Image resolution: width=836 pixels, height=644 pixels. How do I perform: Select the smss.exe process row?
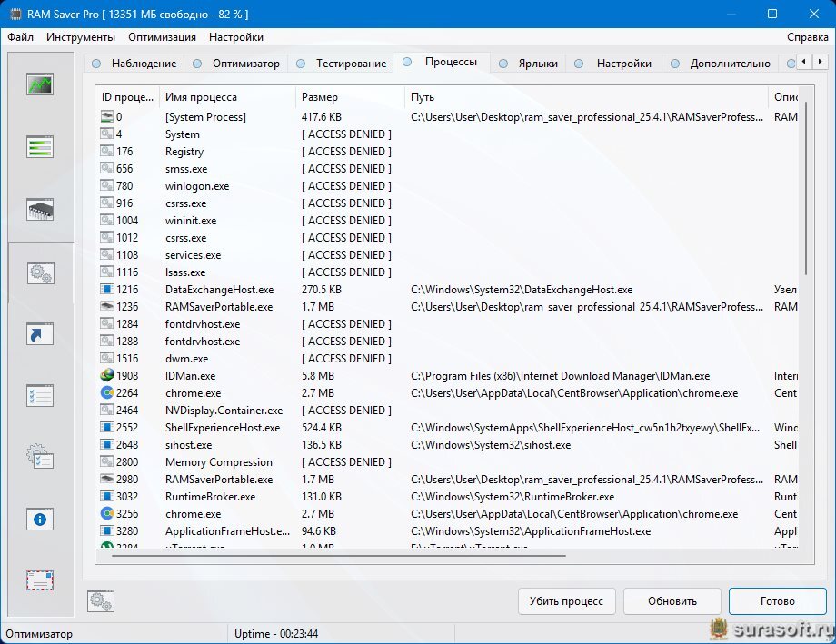(447, 168)
